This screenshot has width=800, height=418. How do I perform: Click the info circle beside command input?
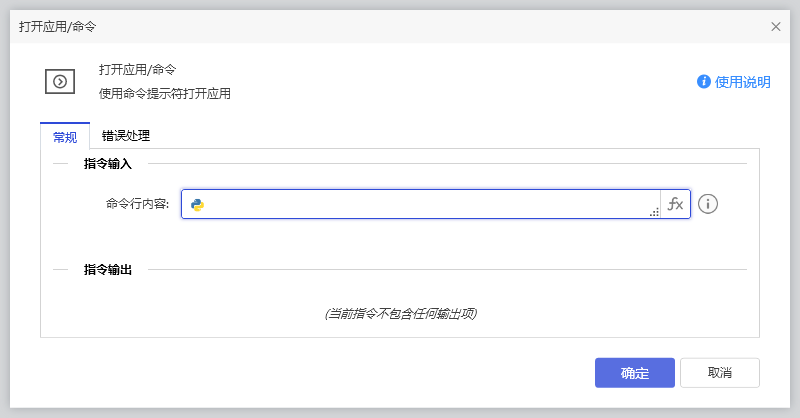tap(709, 204)
